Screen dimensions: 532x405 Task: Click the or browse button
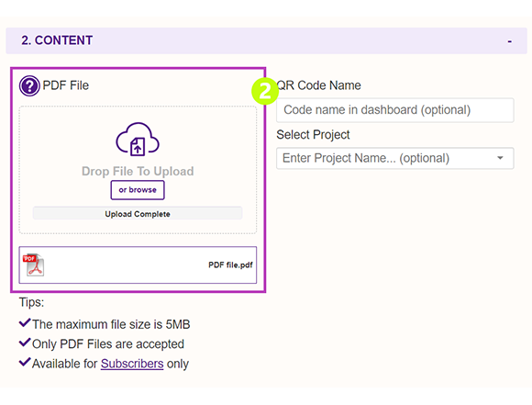(138, 190)
